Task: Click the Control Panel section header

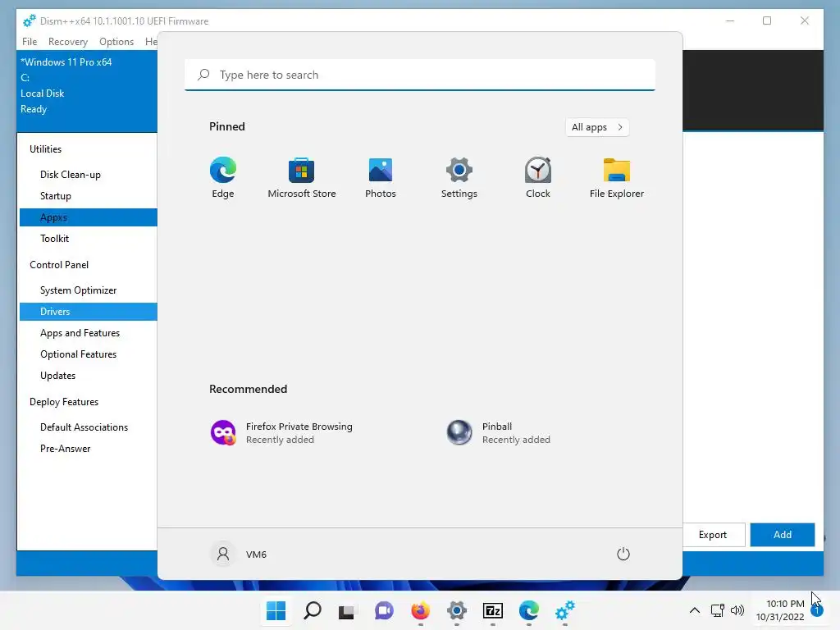Action: coord(59,265)
